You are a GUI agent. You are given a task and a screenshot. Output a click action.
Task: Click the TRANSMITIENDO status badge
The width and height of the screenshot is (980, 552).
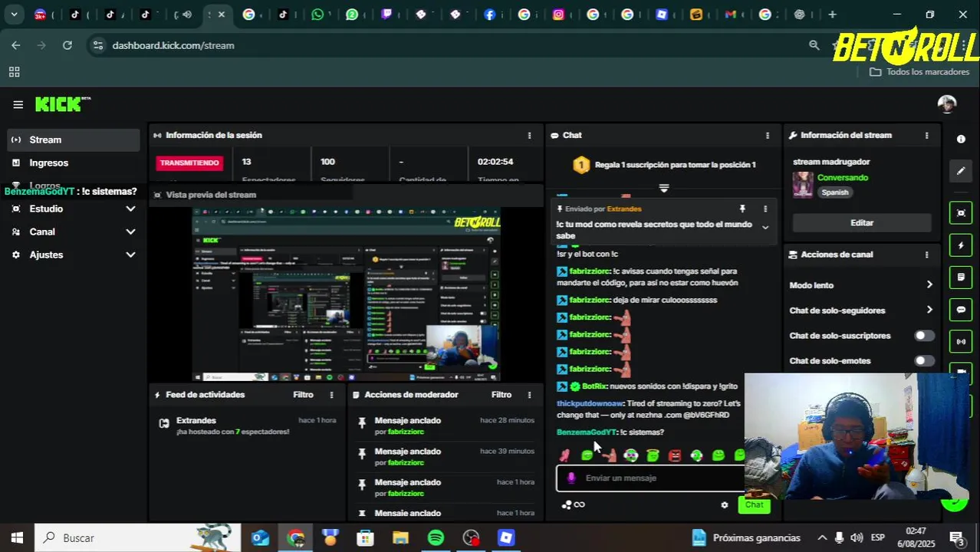coord(189,163)
